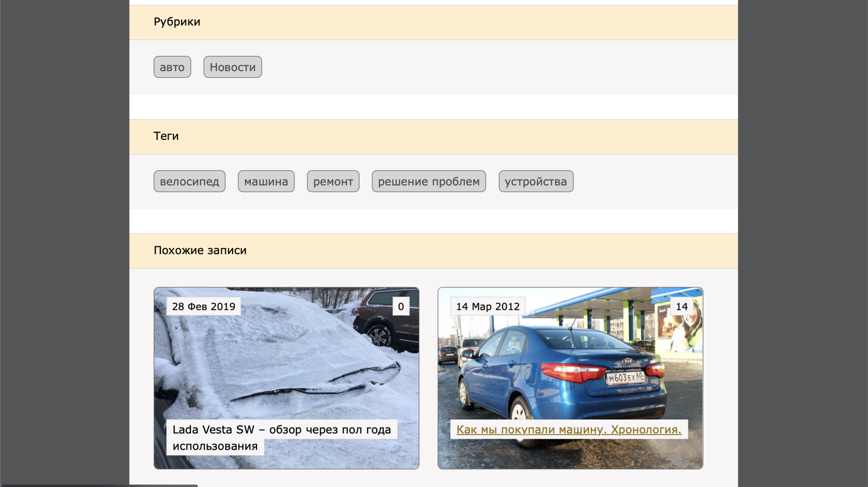Open the Lada Vesta SW review post title
Screen dimensions: 868x487
[281, 437]
